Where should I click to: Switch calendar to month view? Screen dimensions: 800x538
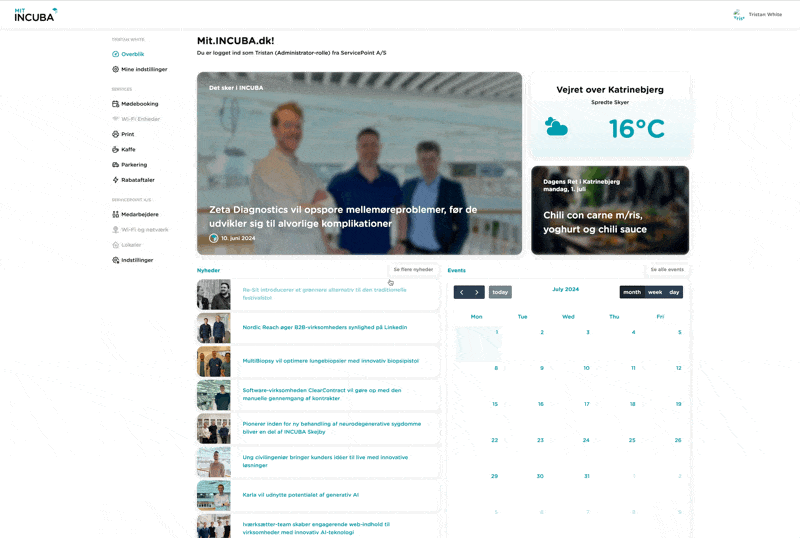[632, 292]
